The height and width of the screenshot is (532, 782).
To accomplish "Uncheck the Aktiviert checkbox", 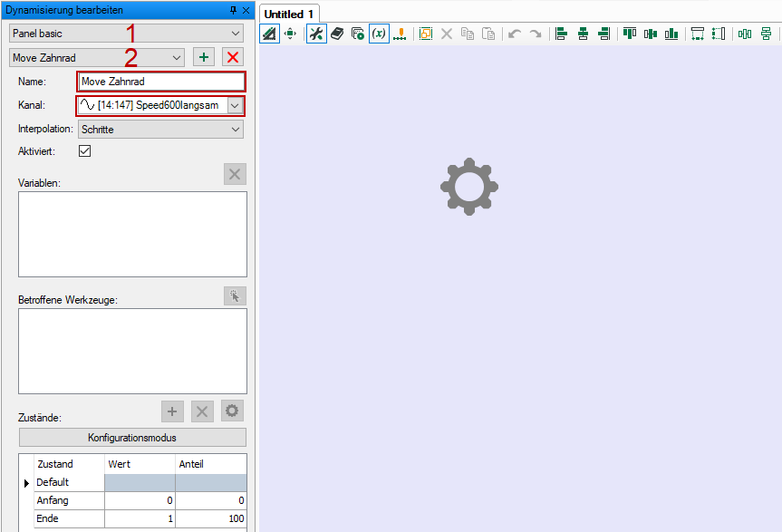I will [x=85, y=151].
